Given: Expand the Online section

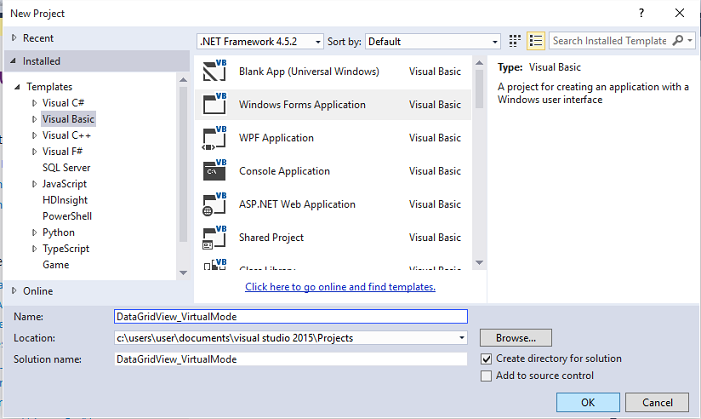Looking at the screenshot, I should click(14, 291).
